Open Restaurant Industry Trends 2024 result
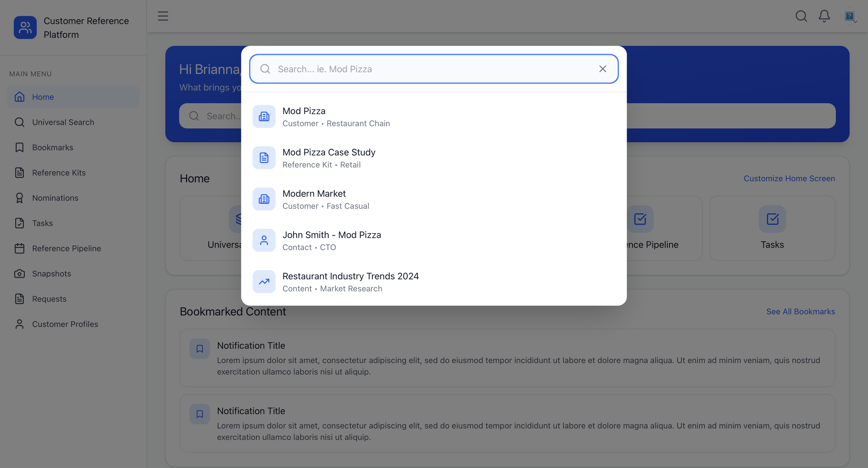 (x=434, y=282)
